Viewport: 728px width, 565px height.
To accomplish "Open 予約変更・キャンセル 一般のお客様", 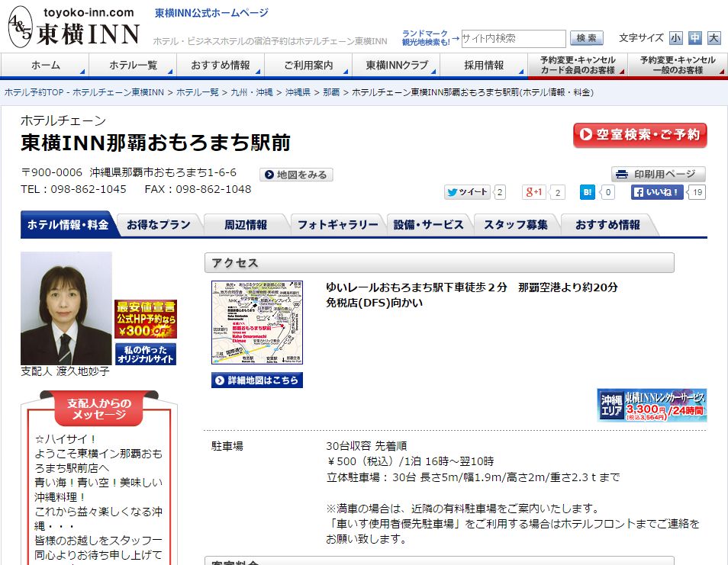I will click(678, 65).
